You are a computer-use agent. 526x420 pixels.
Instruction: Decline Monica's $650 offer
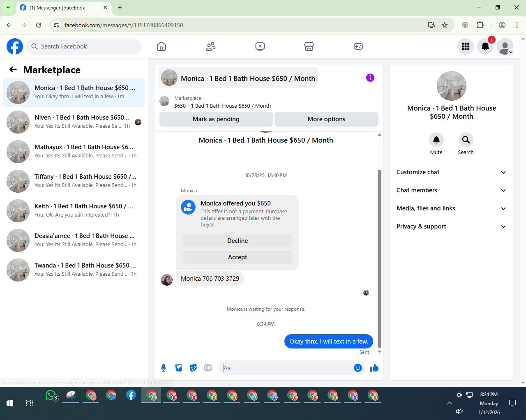tap(238, 241)
